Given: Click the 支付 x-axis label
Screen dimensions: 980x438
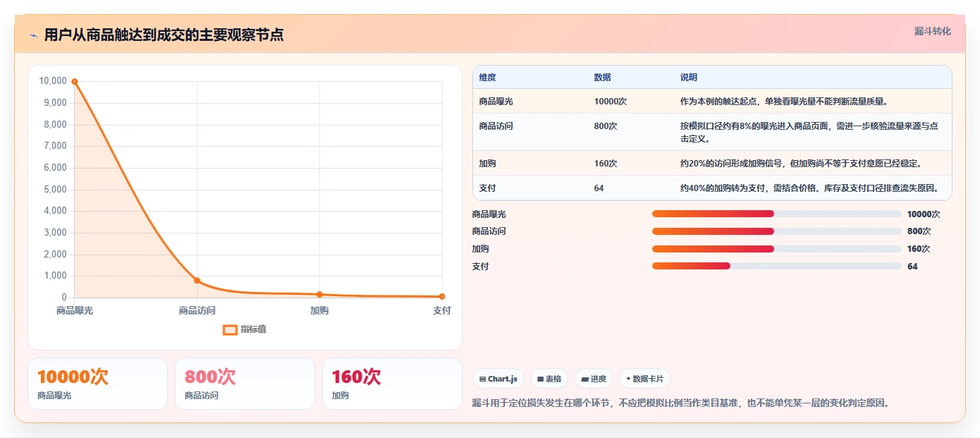Looking at the screenshot, I should pyautogui.click(x=441, y=310).
